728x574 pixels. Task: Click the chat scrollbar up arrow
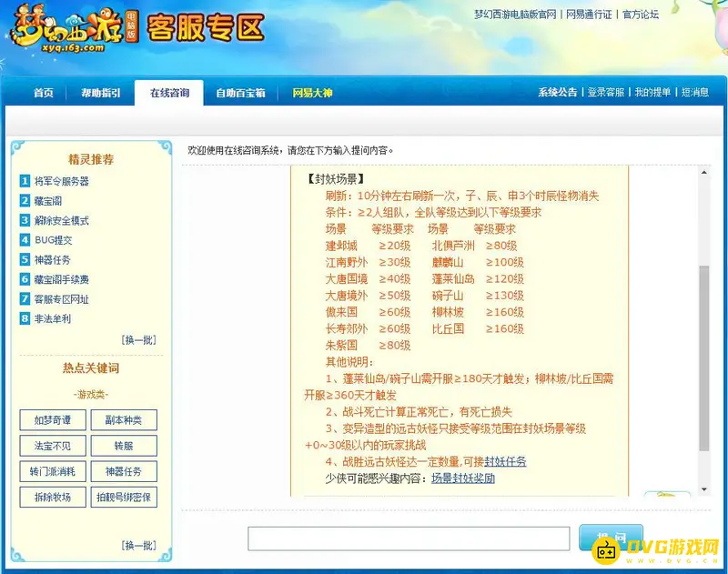coord(703,172)
